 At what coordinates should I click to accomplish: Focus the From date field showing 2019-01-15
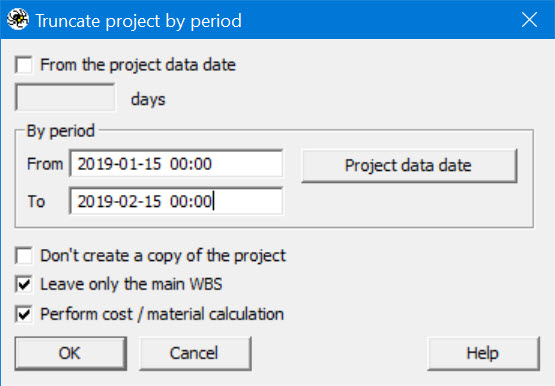coord(176,164)
